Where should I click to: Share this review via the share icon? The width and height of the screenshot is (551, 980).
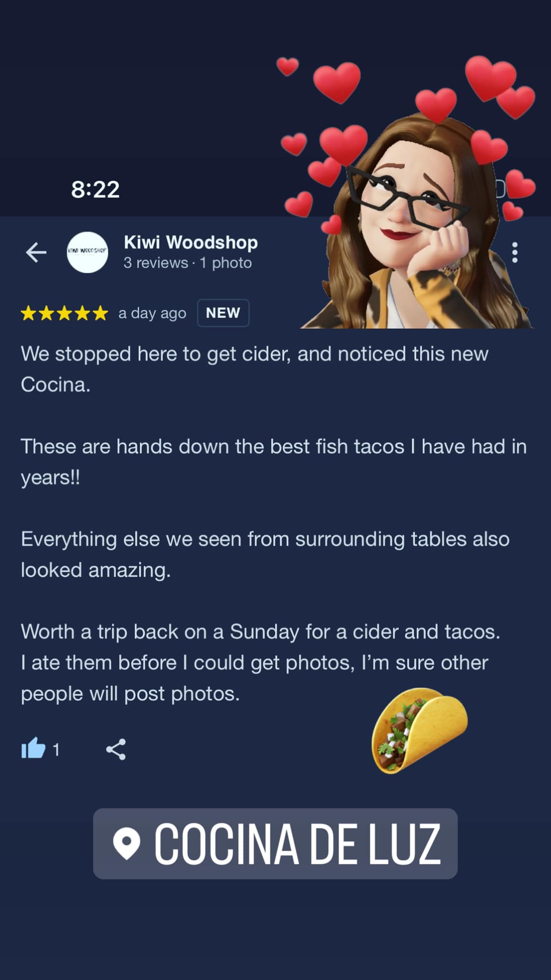click(116, 749)
